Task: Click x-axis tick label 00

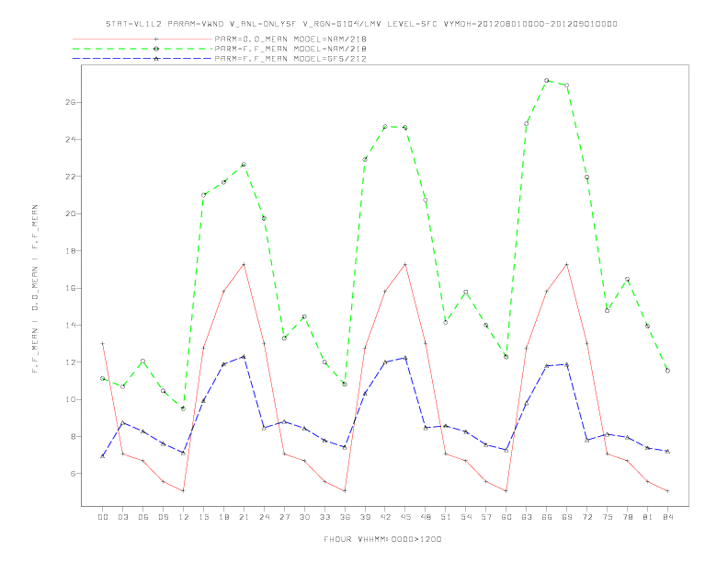Action: pyautogui.click(x=103, y=517)
